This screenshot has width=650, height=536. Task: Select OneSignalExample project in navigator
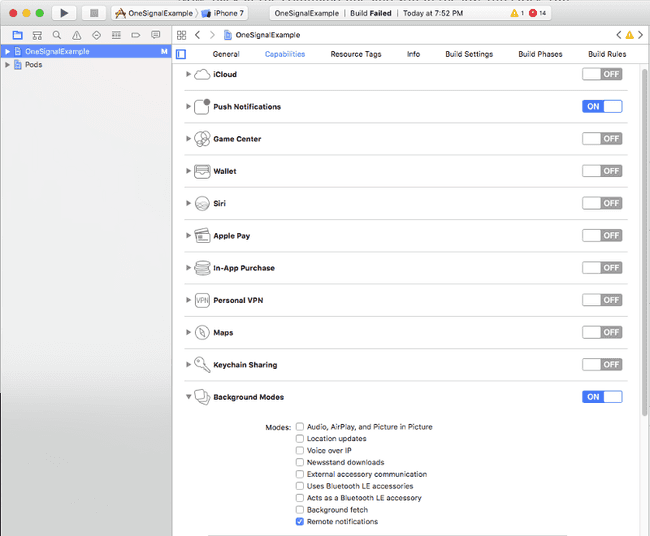86,51
